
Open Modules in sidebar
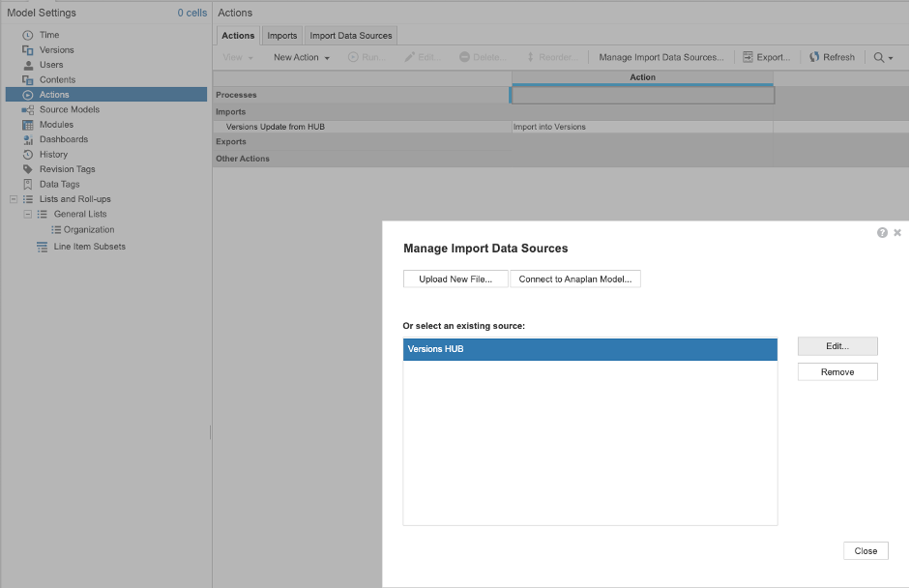(56, 125)
